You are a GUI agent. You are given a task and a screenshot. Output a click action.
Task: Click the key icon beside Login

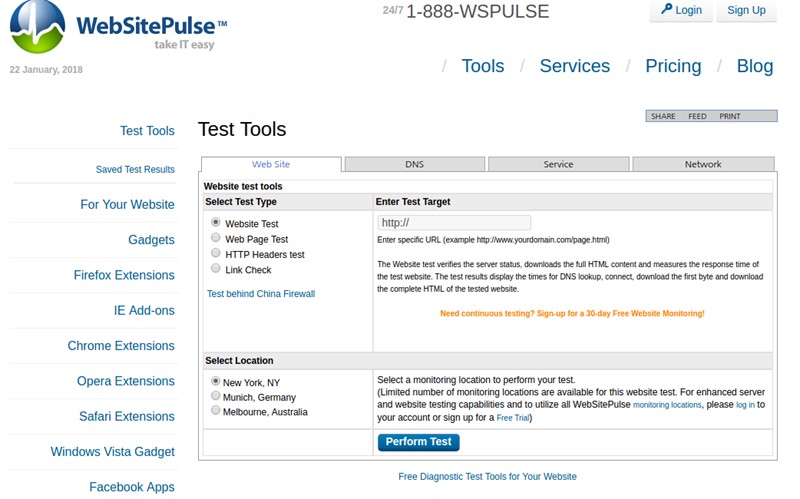point(666,9)
